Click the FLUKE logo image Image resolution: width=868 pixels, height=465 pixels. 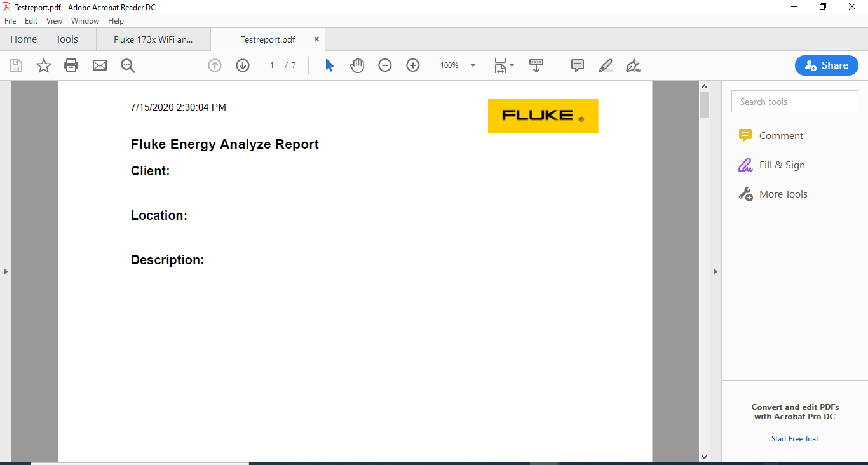543,116
